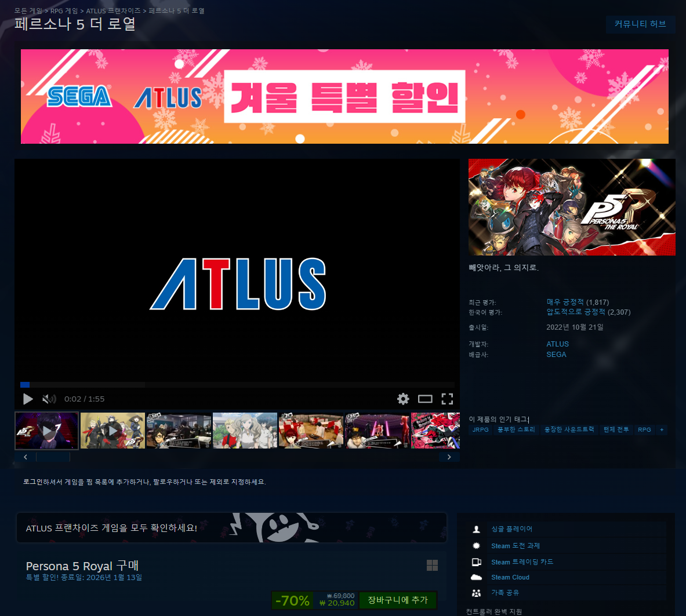Add game to cart with 장바구니에 추가

click(x=397, y=600)
